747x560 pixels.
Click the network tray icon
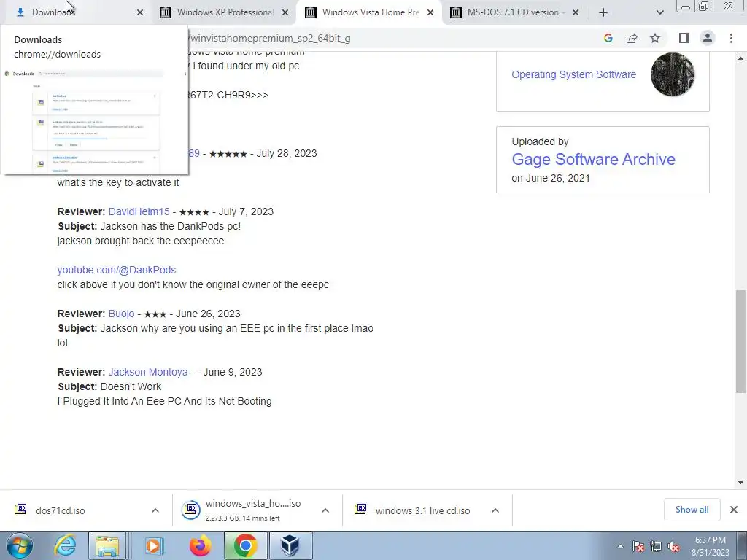point(656,547)
